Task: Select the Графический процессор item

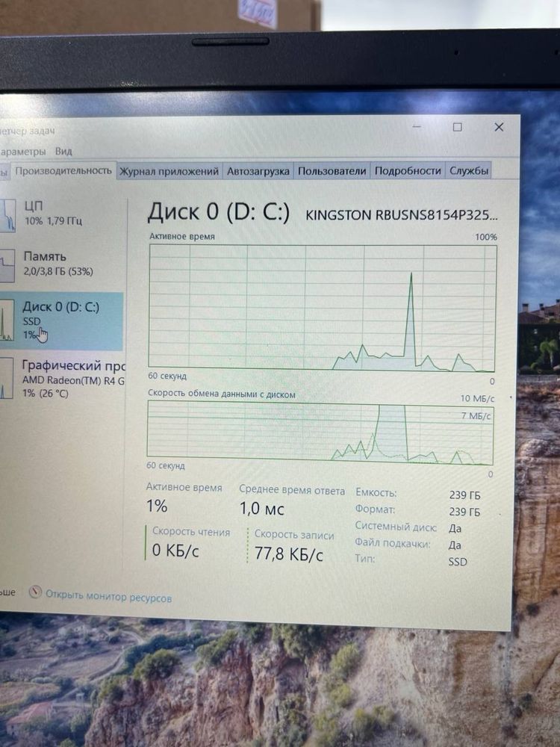Action: pyautogui.click(x=62, y=379)
